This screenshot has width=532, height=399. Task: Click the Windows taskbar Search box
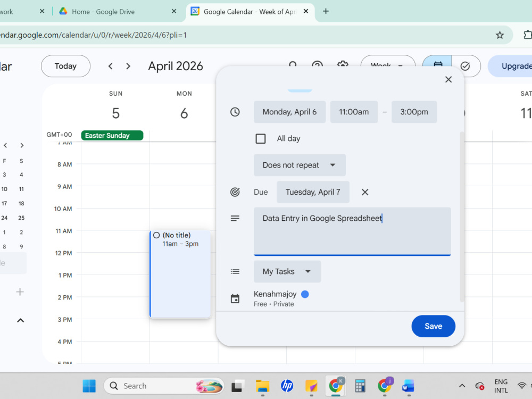pyautogui.click(x=164, y=386)
